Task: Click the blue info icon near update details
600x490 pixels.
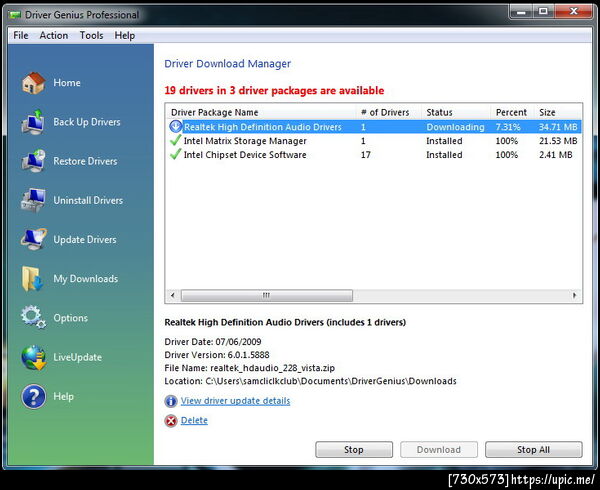Action: 171,401
